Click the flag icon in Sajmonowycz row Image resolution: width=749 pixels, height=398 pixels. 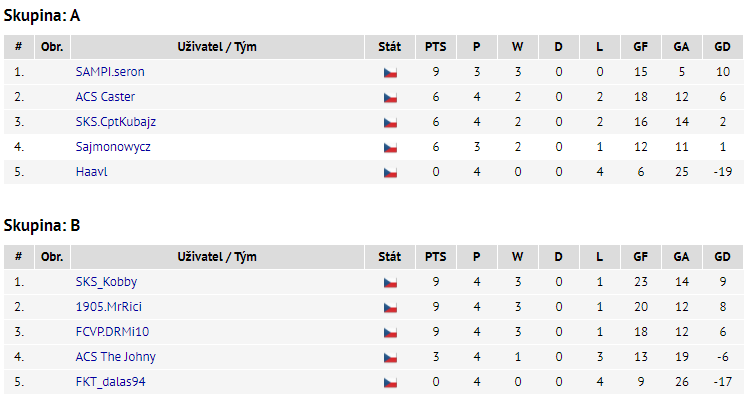coord(390,148)
